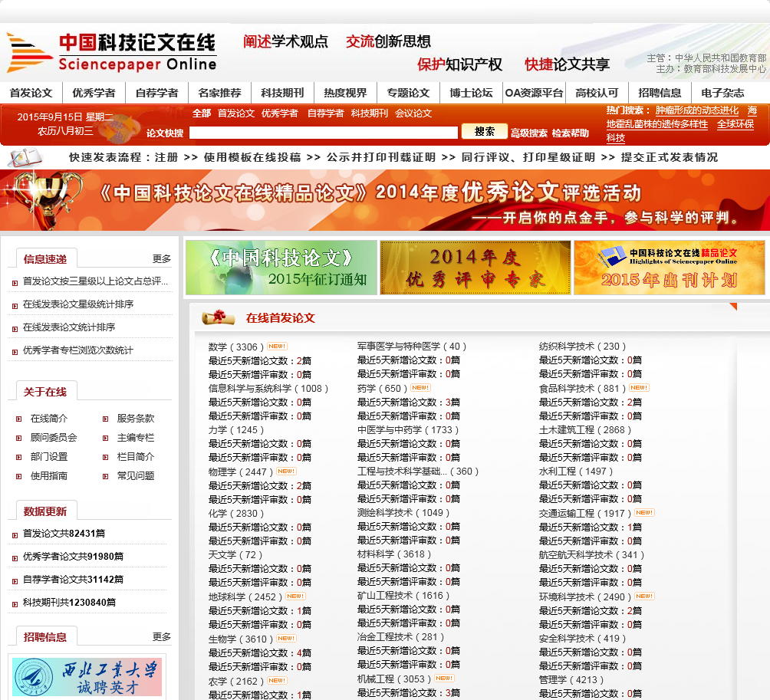
Task: Click the scroll icon beside 在线首发论文
Action: [x=219, y=317]
